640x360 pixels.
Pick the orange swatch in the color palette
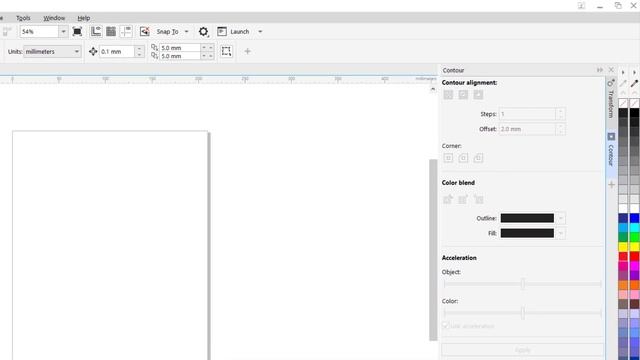pos(623,285)
